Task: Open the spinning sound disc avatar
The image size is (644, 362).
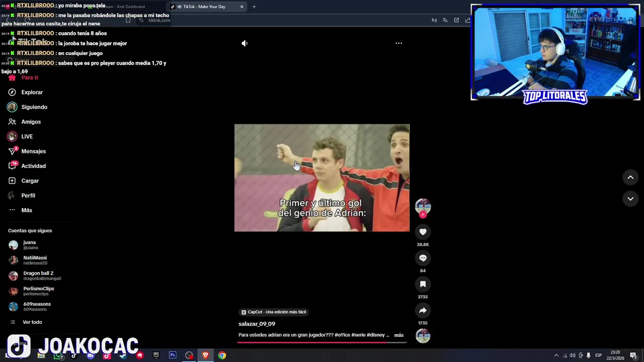Action: pyautogui.click(x=423, y=336)
